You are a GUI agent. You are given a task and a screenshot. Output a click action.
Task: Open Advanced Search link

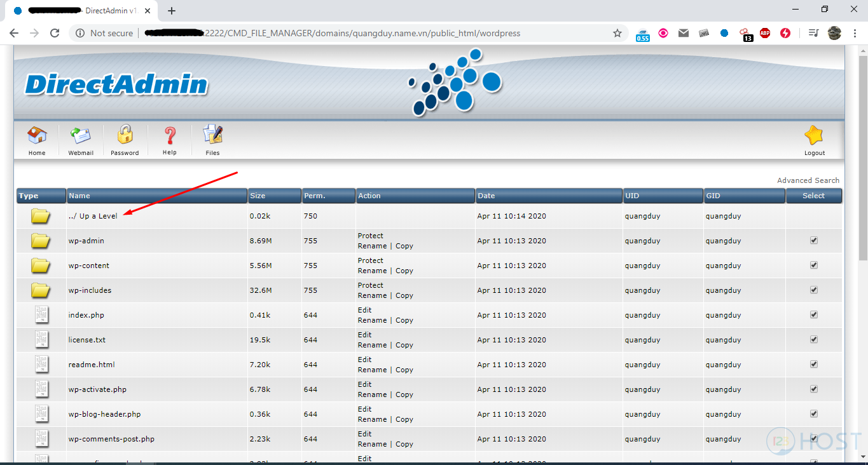pyautogui.click(x=808, y=180)
